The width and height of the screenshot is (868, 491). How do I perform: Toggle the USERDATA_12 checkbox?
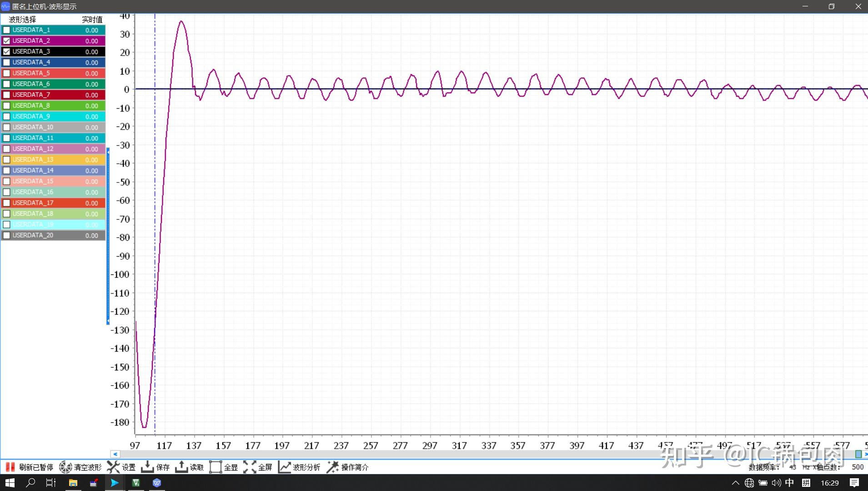pyautogui.click(x=6, y=149)
